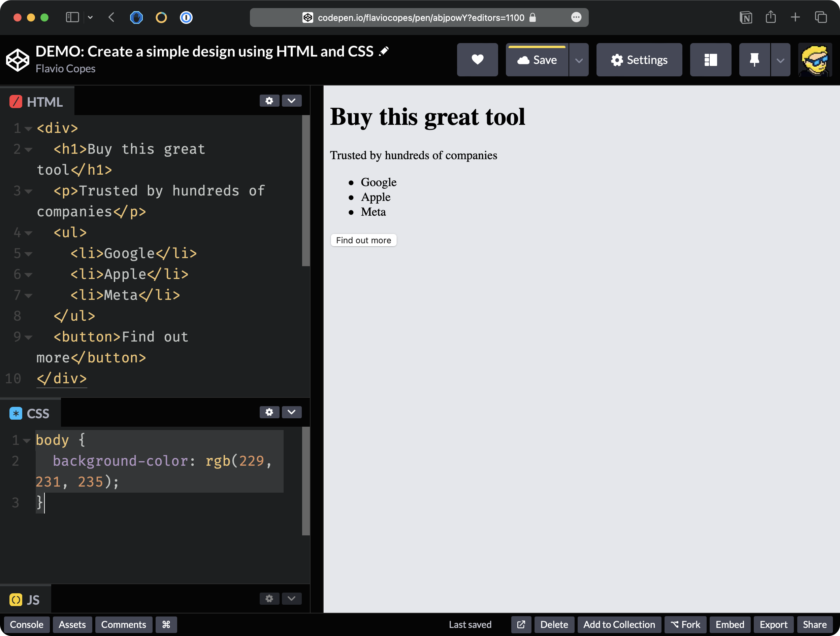Open pen in new window icon
This screenshot has height=636, width=840.
[x=521, y=625]
